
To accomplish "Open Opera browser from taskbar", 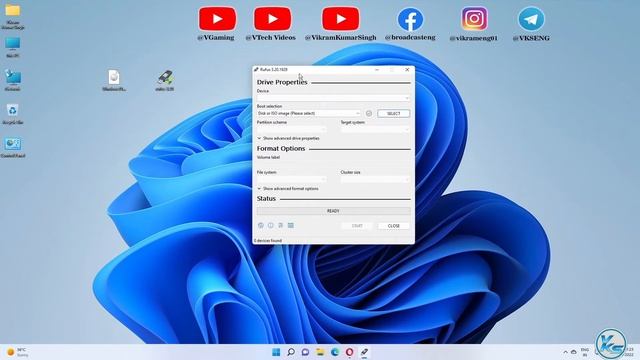I will coord(349,352).
